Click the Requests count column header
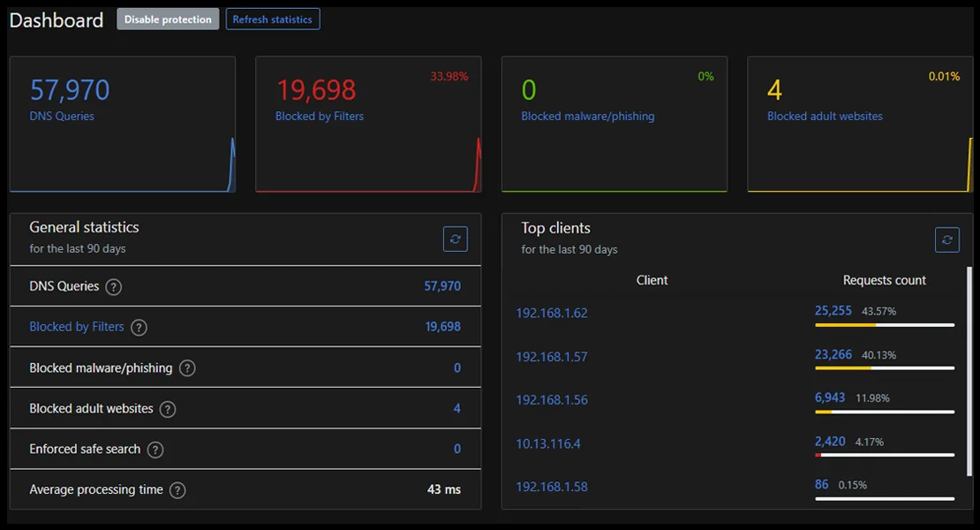The height and width of the screenshot is (530, 980). [x=884, y=280]
